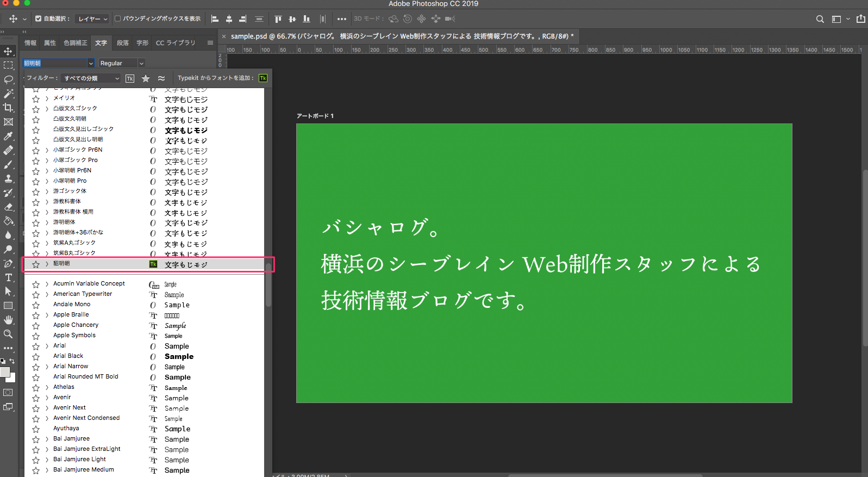Select the Zoom tool
This screenshot has width=868, height=477.
pyautogui.click(x=8, y=334)
